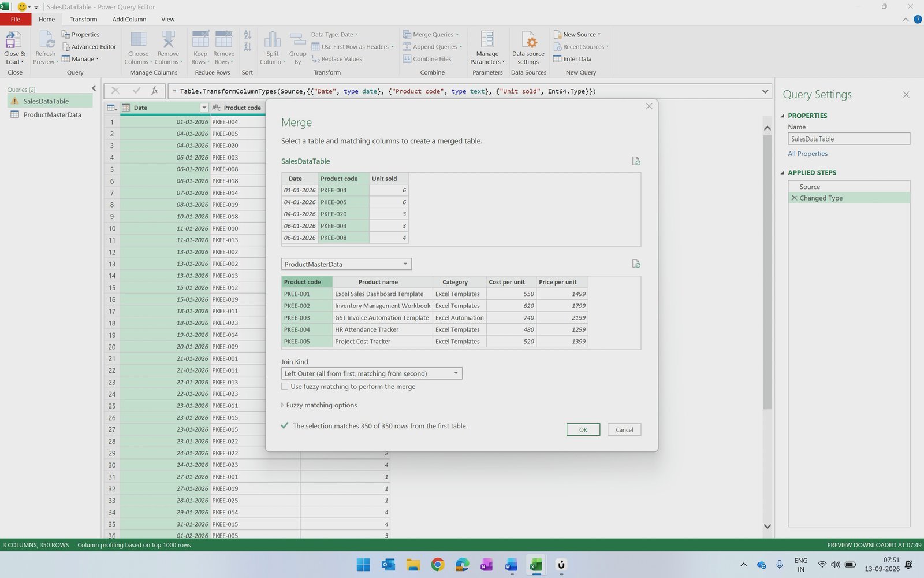This screenshot has width=924, height=578.
Task: Open the Manage query menu
Action: [x=80, y=59]
